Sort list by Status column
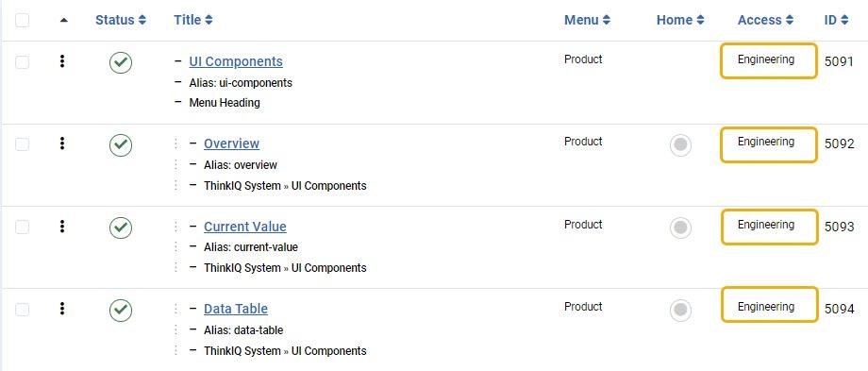The height and width of the screenshot is (371, 868). click(x=121, y=20)
